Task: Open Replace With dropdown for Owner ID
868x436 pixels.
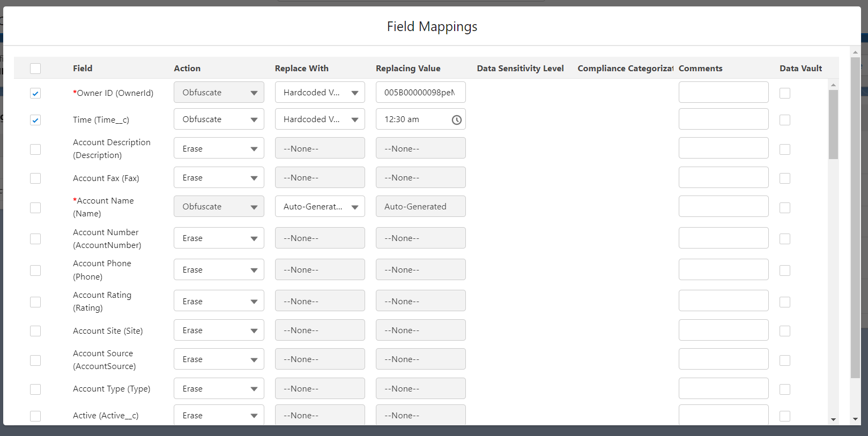Action: 320,93
